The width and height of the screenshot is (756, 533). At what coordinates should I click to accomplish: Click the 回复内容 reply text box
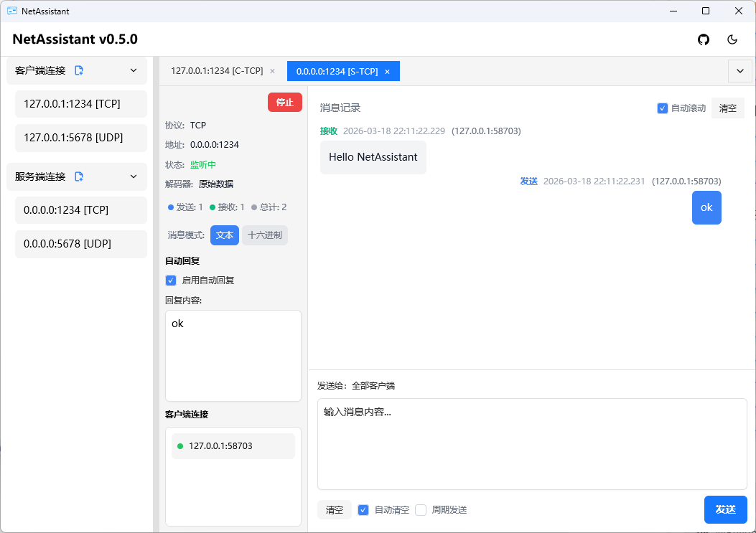233,356
